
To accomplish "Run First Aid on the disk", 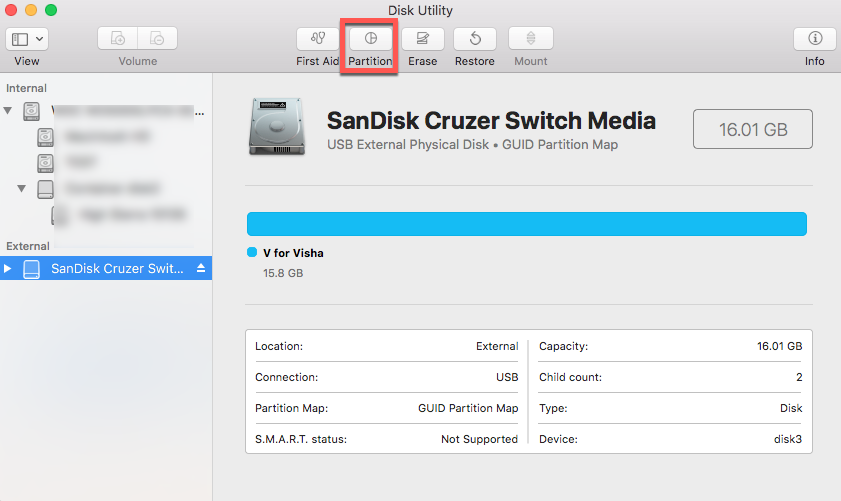I will [318, 38].
